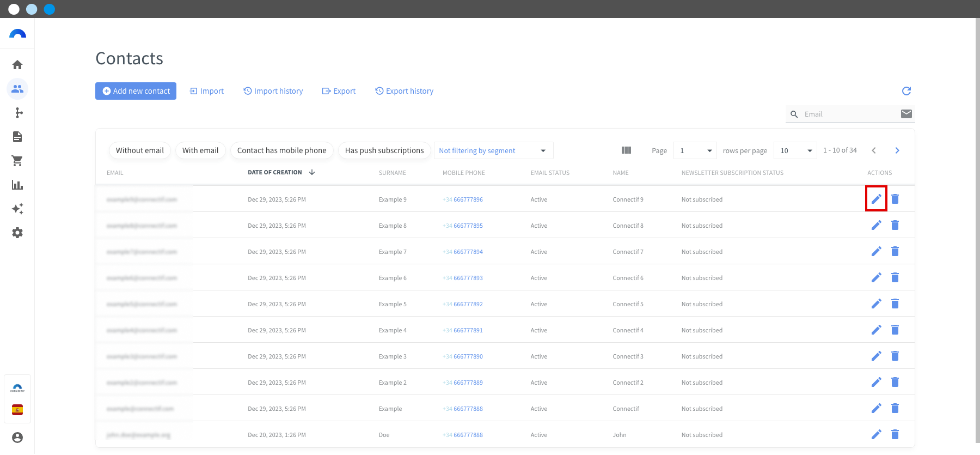The image size is (980, 455).
Task: Open the document page icon in sidebar
Action: tap(17, 137)
